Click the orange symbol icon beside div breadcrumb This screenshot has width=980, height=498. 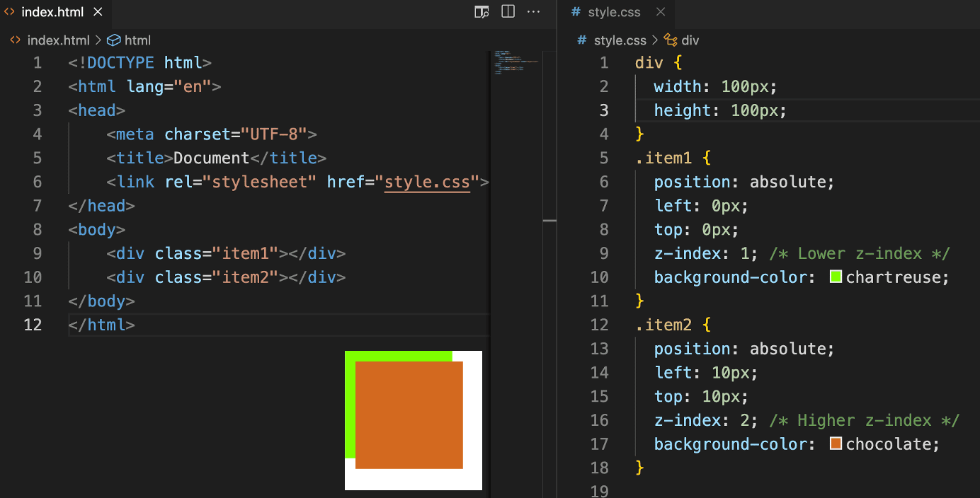tap(671, 40)
